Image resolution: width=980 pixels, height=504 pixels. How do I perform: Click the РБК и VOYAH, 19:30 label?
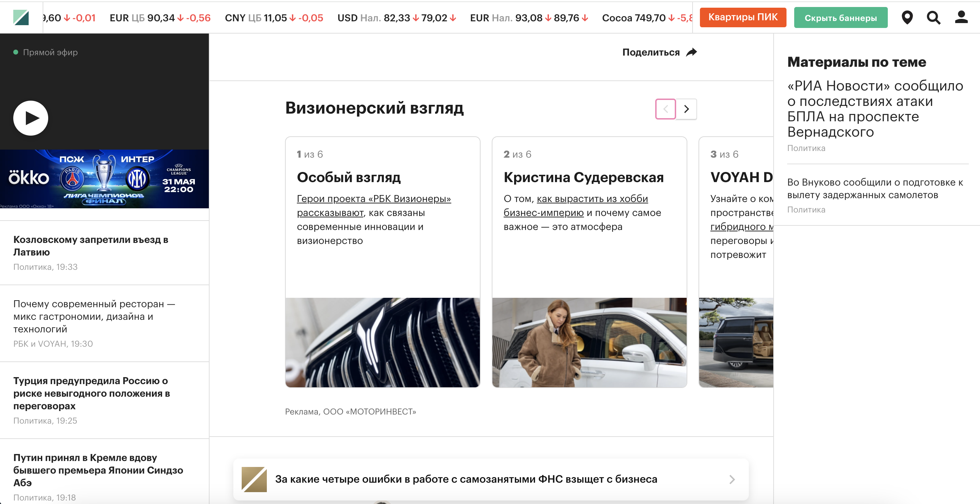pyautogui.click(x=53, y=344)
